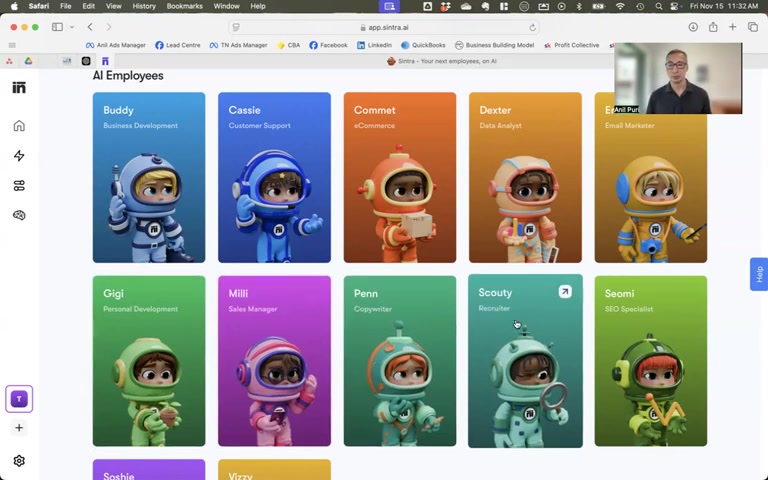
Task: Open the Vizzy card at the bottom
Action: pos(274,470)
